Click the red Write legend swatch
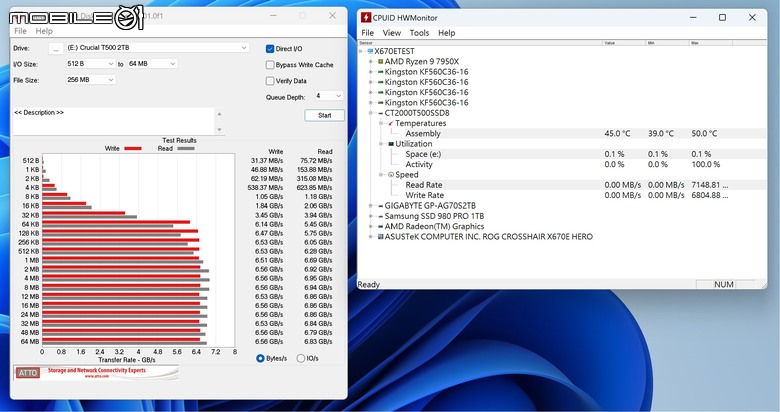 pos(133,148)
